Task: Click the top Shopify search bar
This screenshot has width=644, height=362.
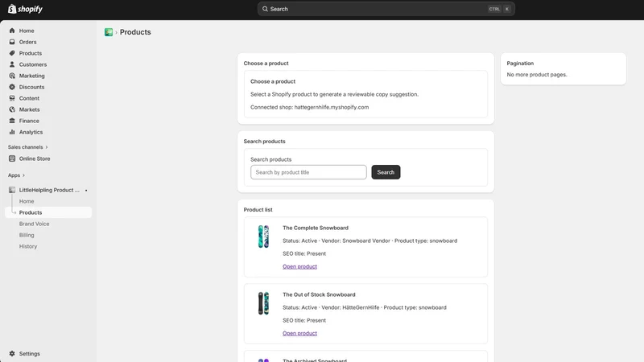Action: point(386,9)
